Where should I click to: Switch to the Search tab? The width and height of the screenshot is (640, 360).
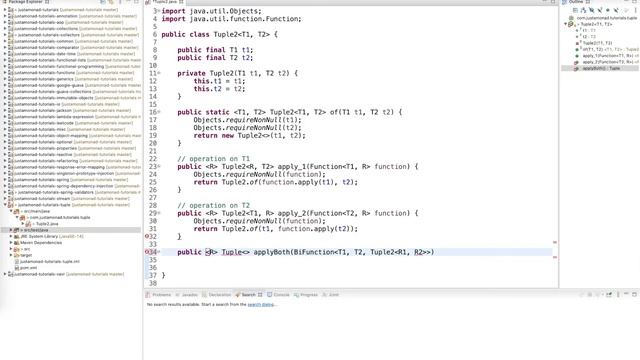coord(248,295)
